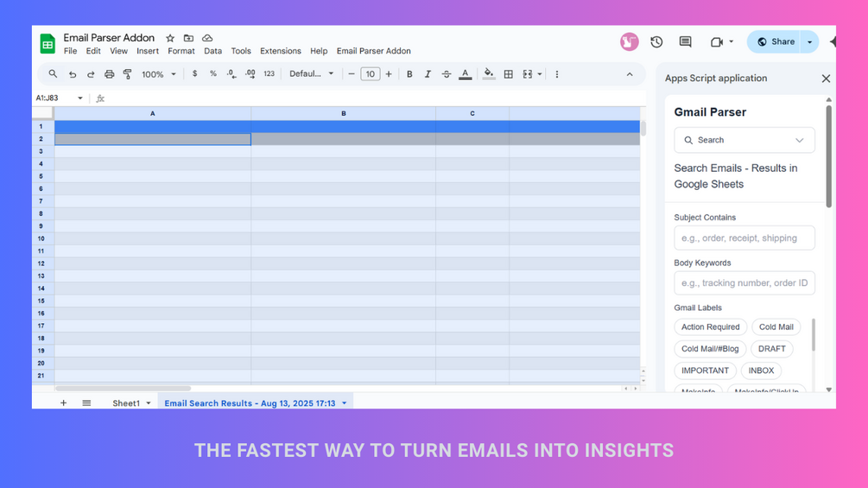This screenshot has width=868, height=488.
Task: Open the borders tool
Action: tap(508, 74)
